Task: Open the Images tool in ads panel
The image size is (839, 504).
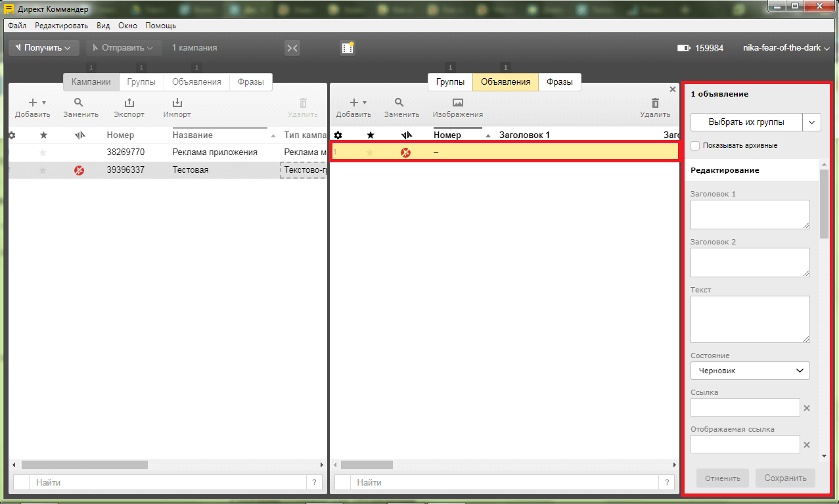Action: tap(457, 103)
